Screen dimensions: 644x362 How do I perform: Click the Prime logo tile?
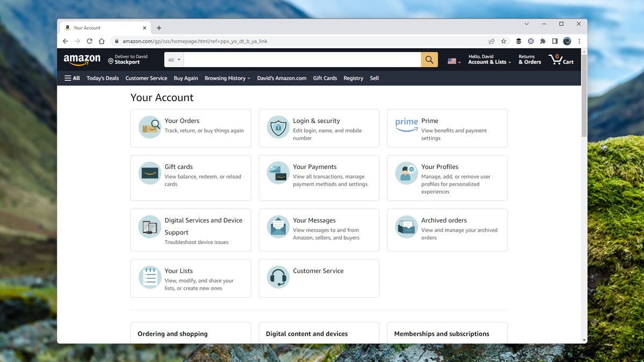406,124
